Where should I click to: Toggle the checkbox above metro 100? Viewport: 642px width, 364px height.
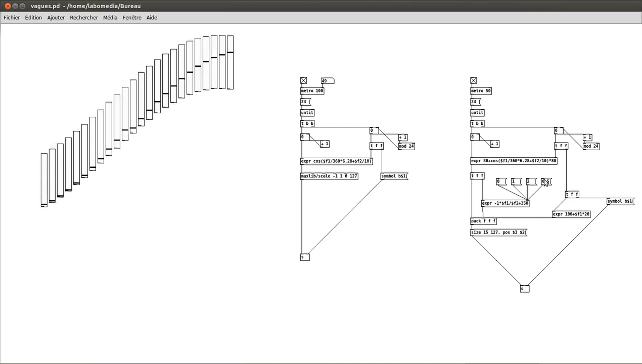(x=303, y=81)
